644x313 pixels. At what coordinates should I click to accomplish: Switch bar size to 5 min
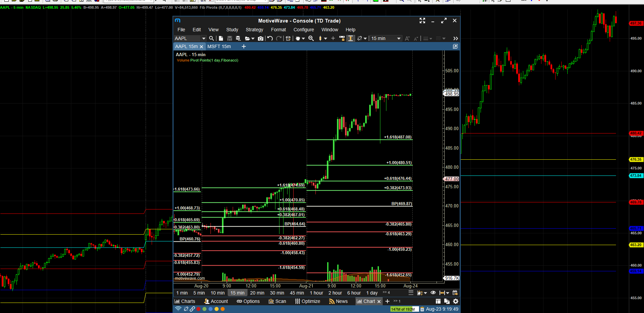pos(199,293)
